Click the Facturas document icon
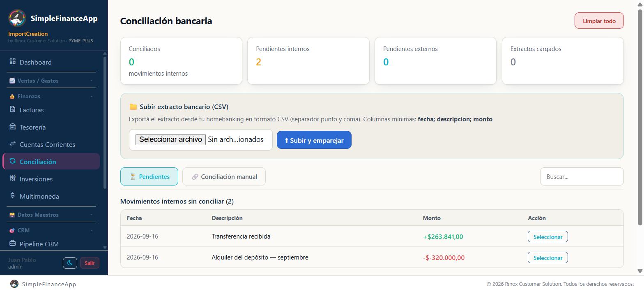 (x=12, y=109)
